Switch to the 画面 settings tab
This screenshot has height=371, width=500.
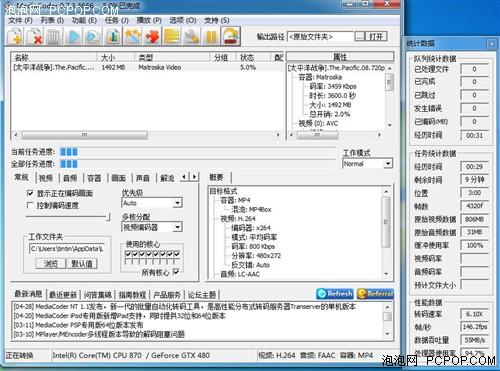(x=118, y=178)
